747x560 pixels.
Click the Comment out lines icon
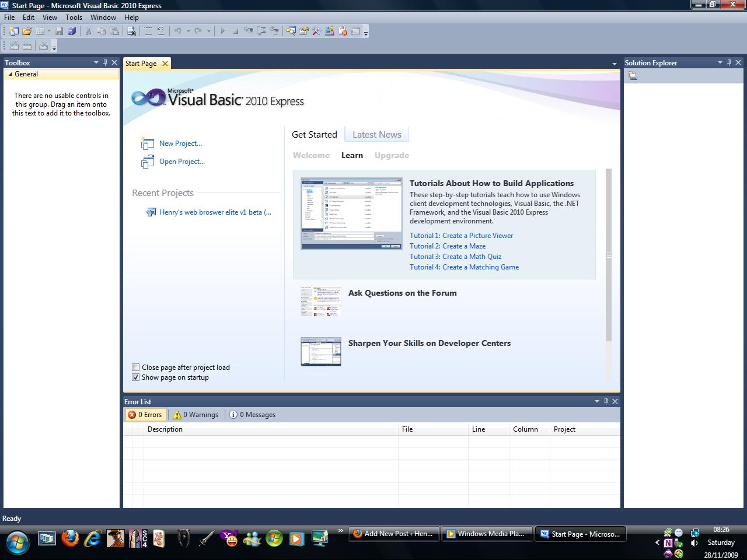(x=148, y=32)
